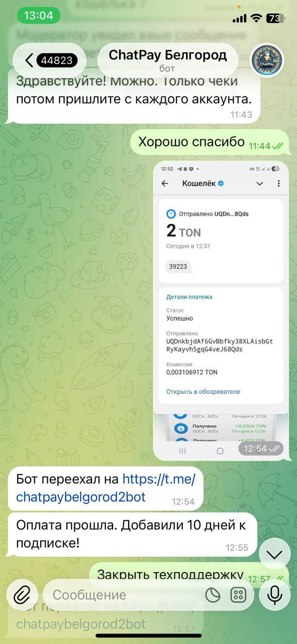Tap the Хорошо спасибо sent message bubble
The height and width of the screenshot is (644, 297).
tap(210, 142)
